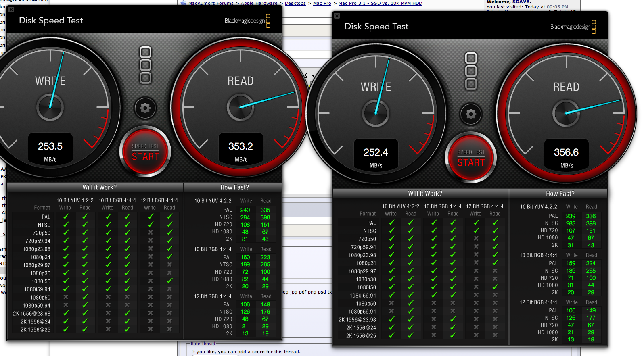This screenshot has width=644, height=356.
Task: Close the left Disk Speed Test window
Action: point(11,10)
